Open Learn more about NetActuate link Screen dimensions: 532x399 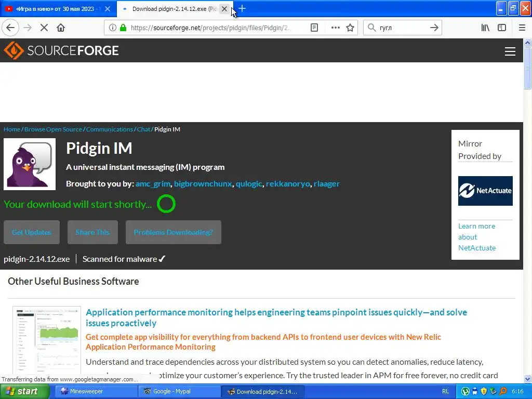477,237
